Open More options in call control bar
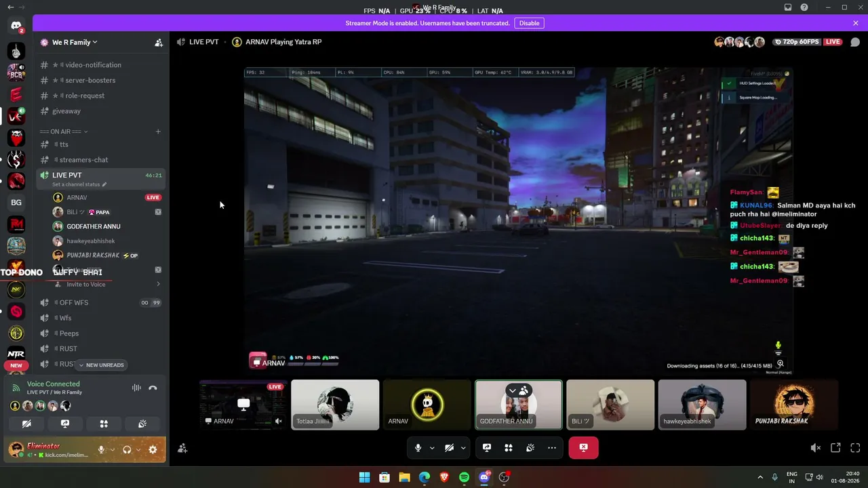The image size is (868, 488). coord(552,448)
